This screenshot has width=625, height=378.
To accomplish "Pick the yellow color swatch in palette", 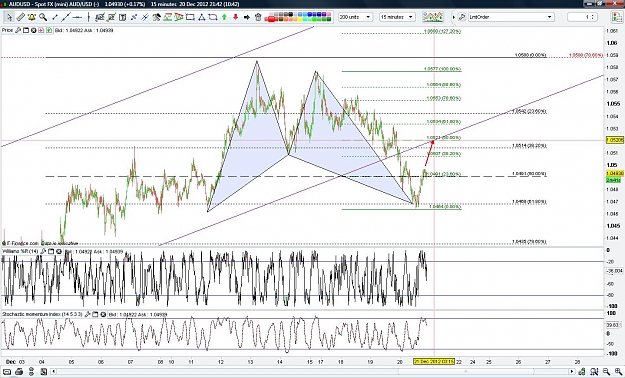I will tap(299, 20).
